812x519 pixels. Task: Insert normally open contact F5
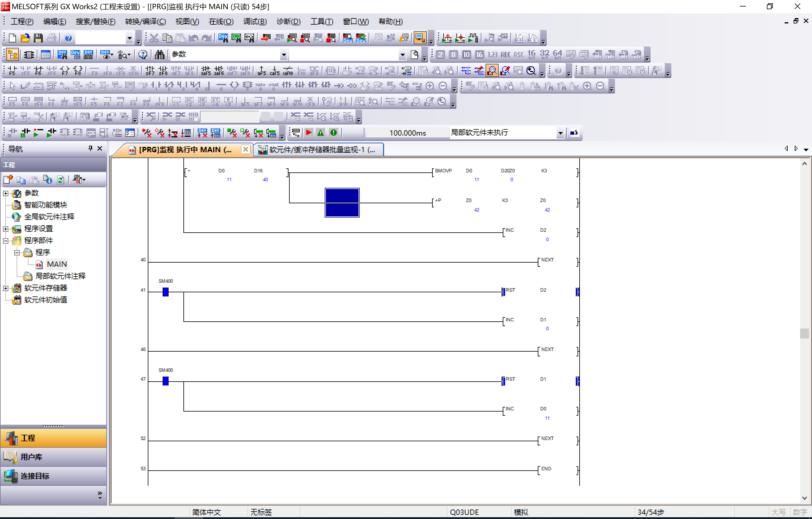pyautogui.click(x=12, y=71)
